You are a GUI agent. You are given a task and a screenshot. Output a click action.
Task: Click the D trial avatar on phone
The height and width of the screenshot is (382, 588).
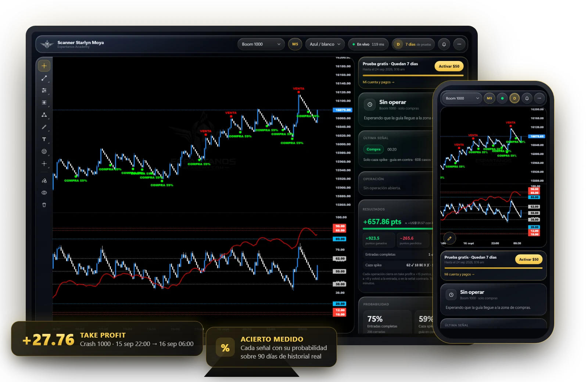[x=514, y=98]
